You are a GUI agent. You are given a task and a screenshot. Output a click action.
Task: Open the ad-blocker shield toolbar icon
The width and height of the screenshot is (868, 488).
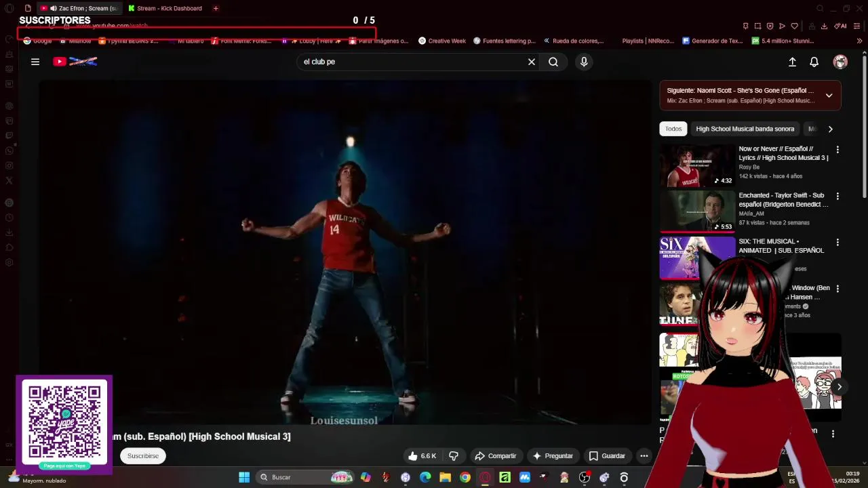770,26
